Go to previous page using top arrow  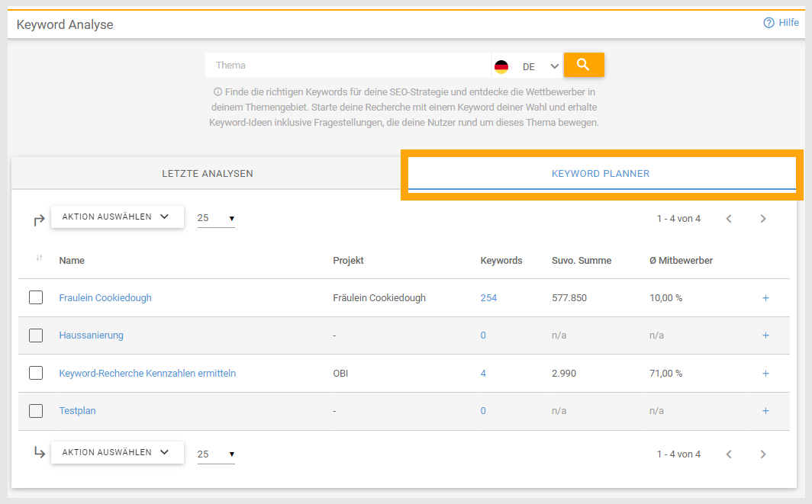pyautogui.click(x=729, y=219)
